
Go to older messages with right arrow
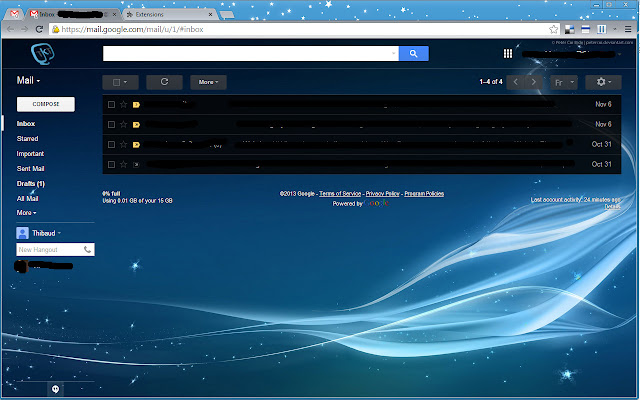pyautogui.click(x=533, y=82)
